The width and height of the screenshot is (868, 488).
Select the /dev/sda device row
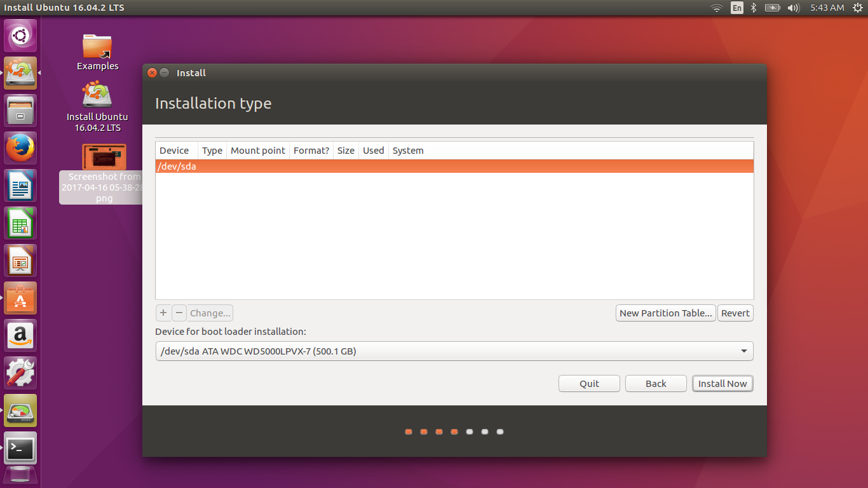point(454,166)
